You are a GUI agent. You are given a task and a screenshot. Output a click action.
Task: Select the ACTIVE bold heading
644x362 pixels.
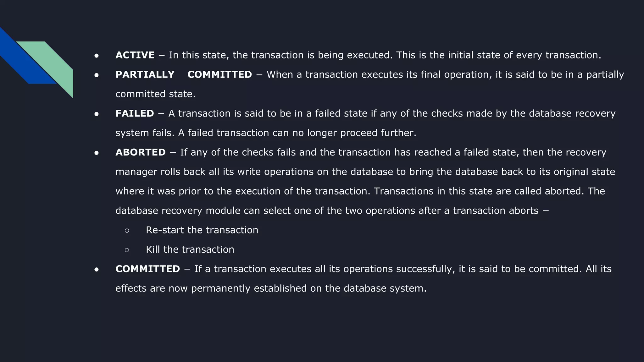(x=135, y=55)
